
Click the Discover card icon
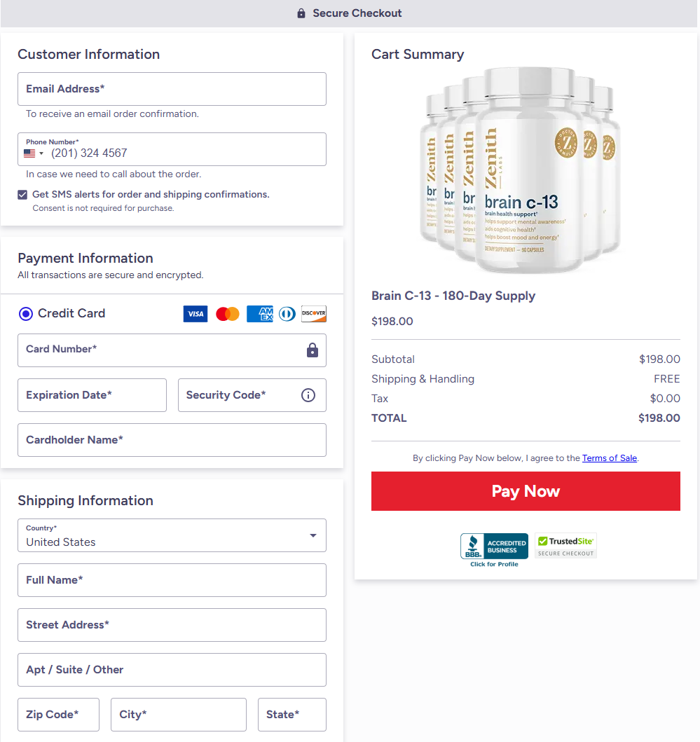coord(314,314)
